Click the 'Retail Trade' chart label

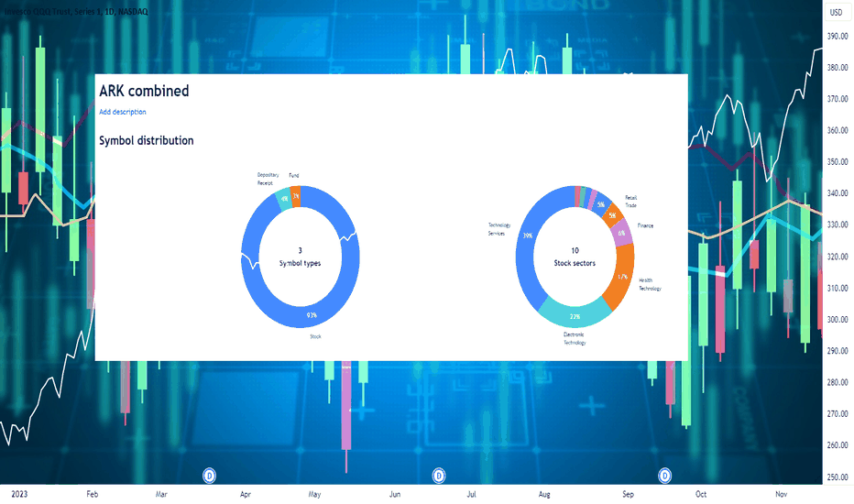630,202
